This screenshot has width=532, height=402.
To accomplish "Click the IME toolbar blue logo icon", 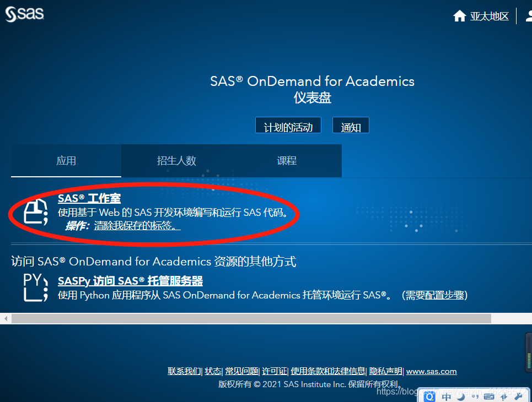I will [429, 397].
